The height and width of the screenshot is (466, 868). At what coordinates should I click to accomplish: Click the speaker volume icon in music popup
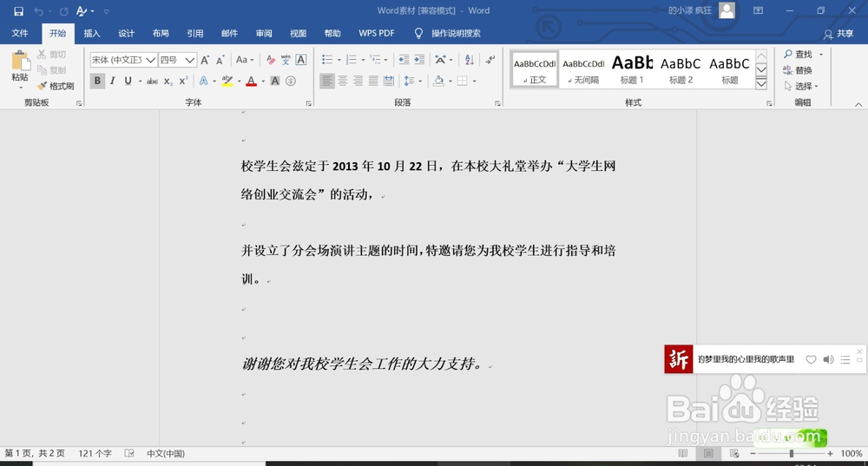(x=828, y=360)
